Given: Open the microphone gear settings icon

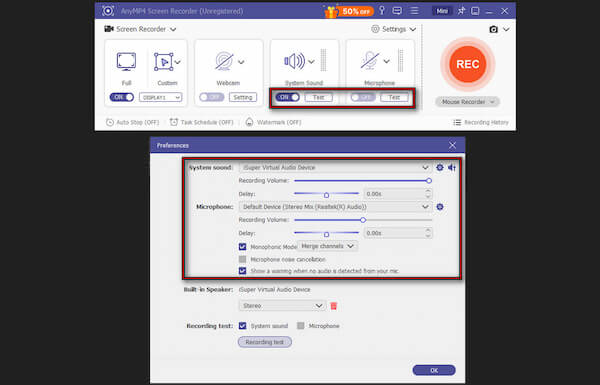Looking at the screenshot, I should pyautogui.click(x=440, y=207).
